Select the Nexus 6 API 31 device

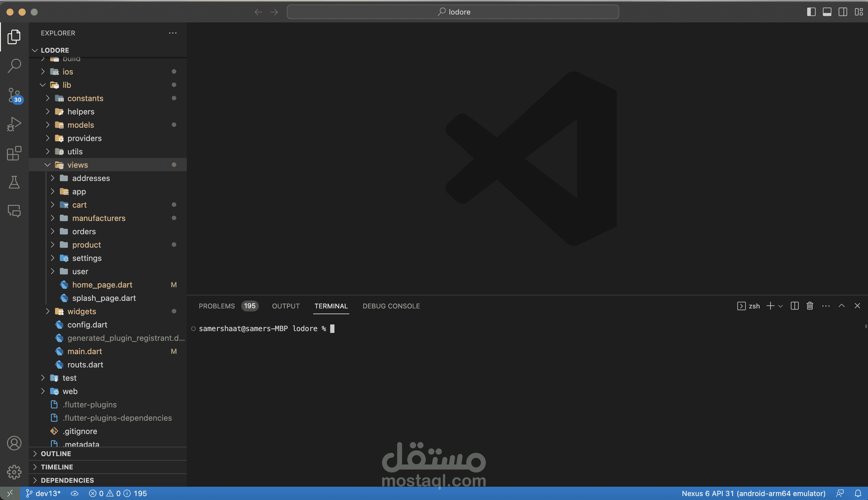(753, 493)
